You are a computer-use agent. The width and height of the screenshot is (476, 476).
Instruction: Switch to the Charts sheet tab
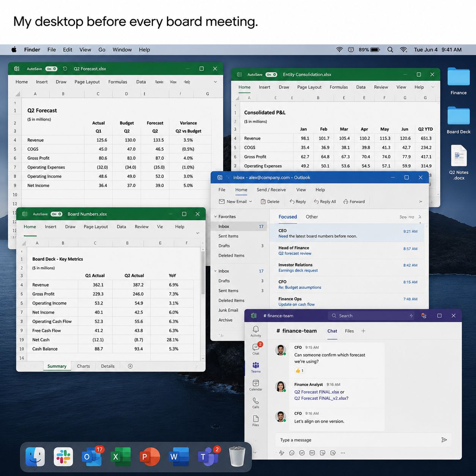point(83,366)
